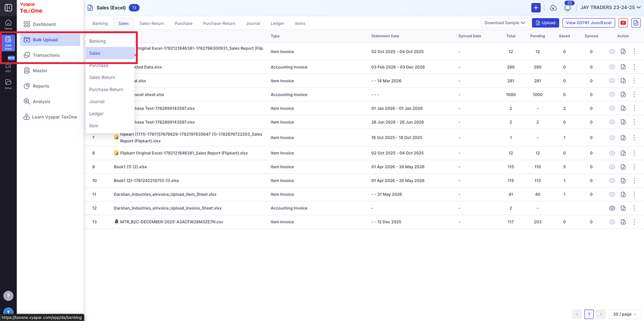
Task: Open the Download Sample dropdown
Action: [505, 23]
